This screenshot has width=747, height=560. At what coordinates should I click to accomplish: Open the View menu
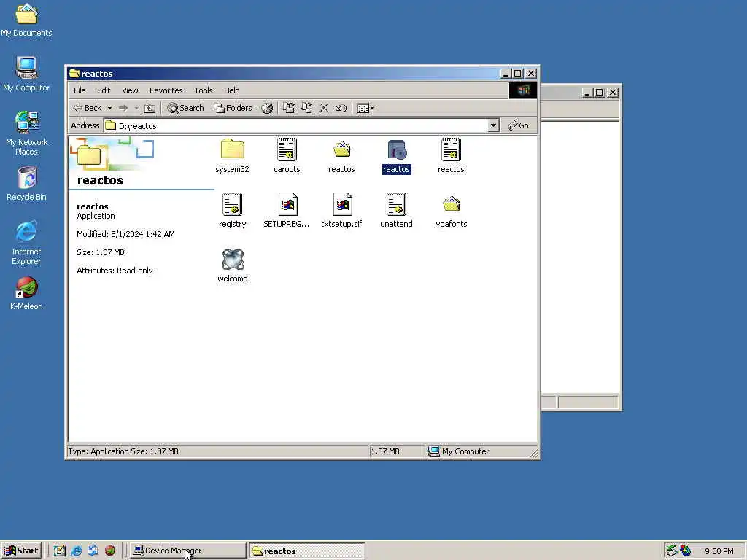pos(130,90)
